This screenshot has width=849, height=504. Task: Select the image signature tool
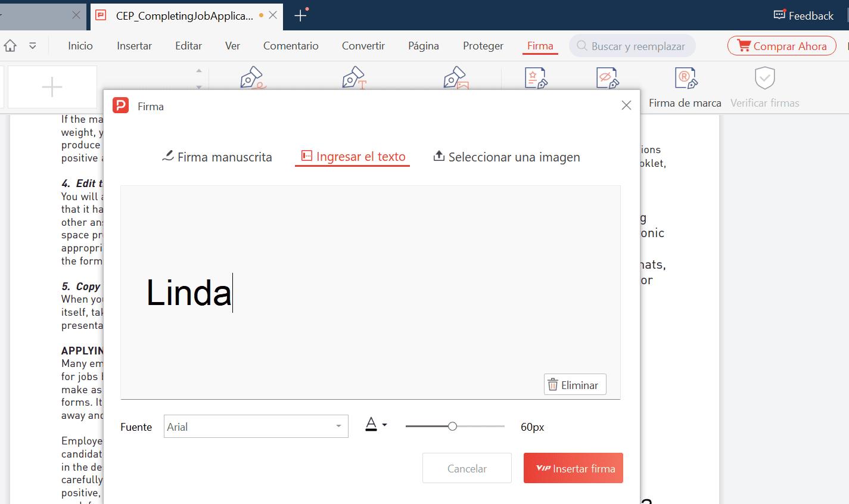[455, 77]
